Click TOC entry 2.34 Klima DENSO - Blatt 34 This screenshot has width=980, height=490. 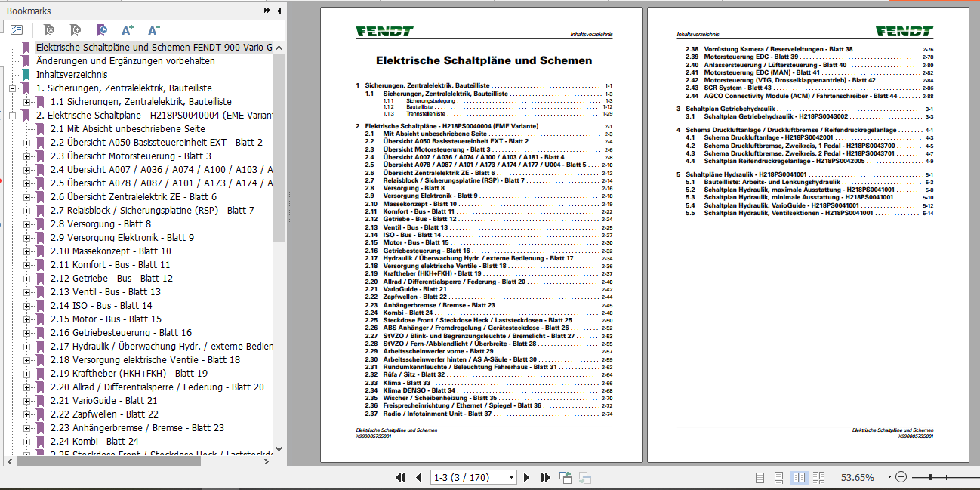coord(488,390)
